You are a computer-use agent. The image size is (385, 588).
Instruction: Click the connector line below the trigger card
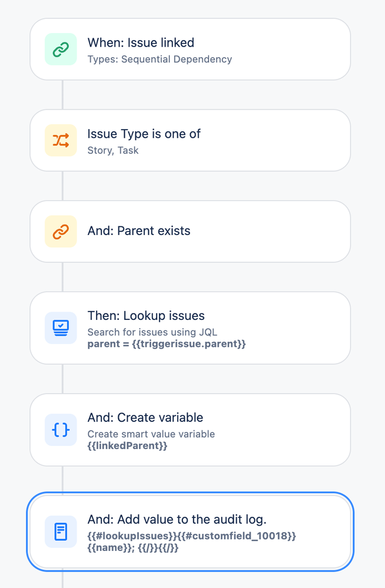[62, 94]
